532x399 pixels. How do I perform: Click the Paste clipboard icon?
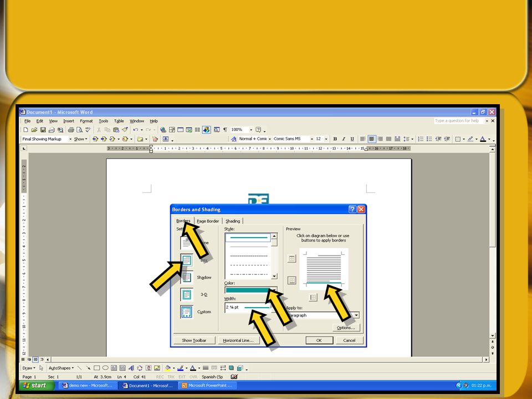116,130
